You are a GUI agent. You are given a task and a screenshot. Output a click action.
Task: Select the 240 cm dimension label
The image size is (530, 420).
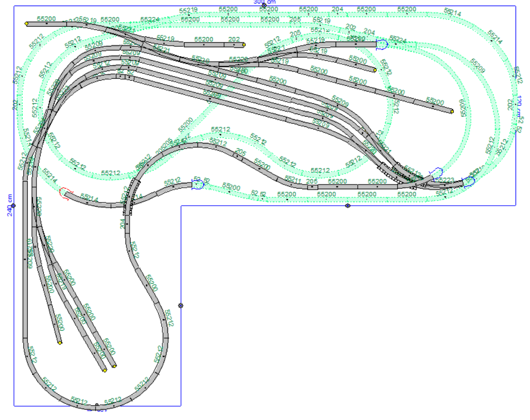tap(9, 205)
